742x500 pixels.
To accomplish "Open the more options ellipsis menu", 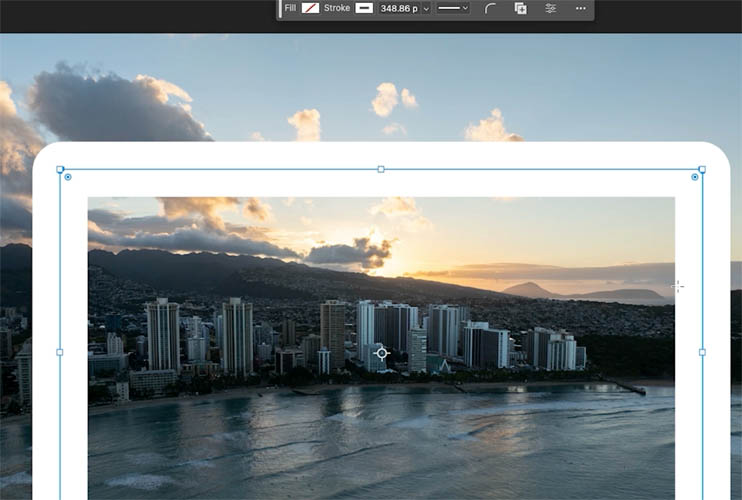I will [581, 8].
